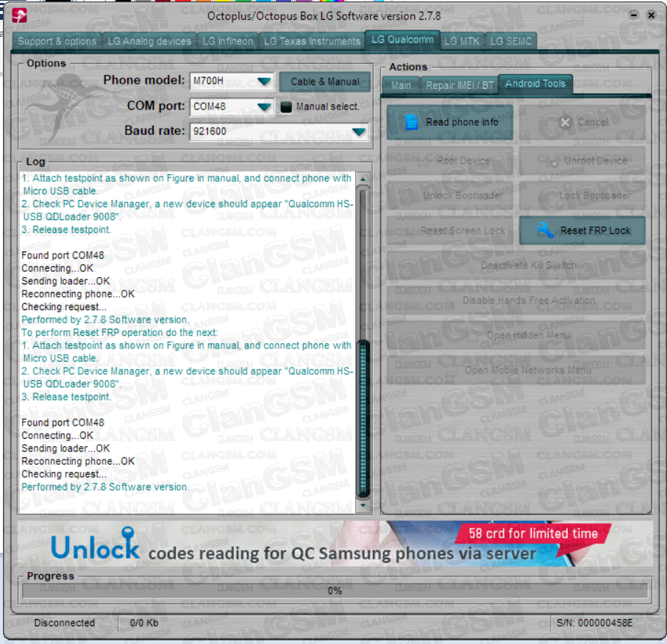Select the LG Texas Instruments tab

[x=312, y=41]
